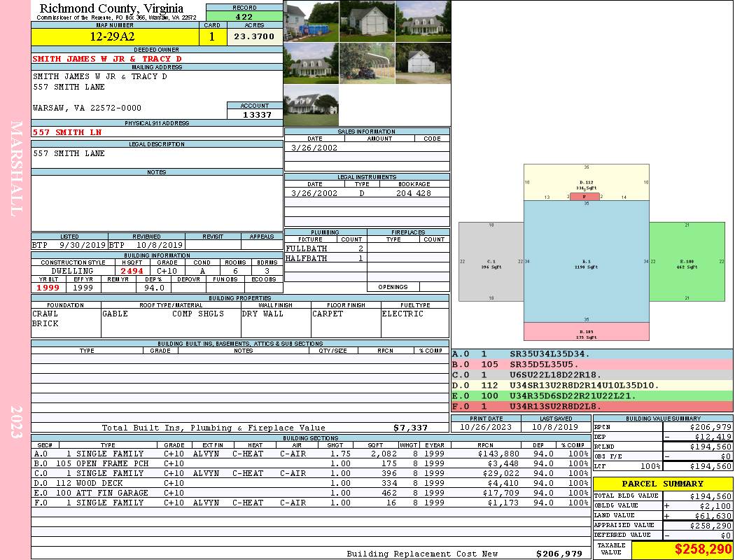735x560 pixels.
Task: Click the green record number 422
Action: [244, 17]
